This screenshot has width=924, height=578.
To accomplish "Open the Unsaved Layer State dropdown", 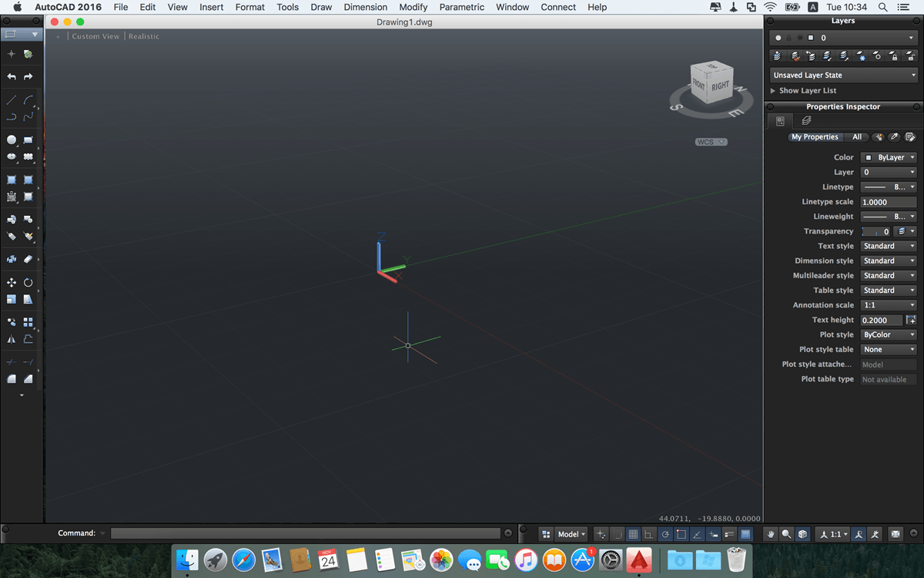I will pyautogui.click(x=844, y=75).
